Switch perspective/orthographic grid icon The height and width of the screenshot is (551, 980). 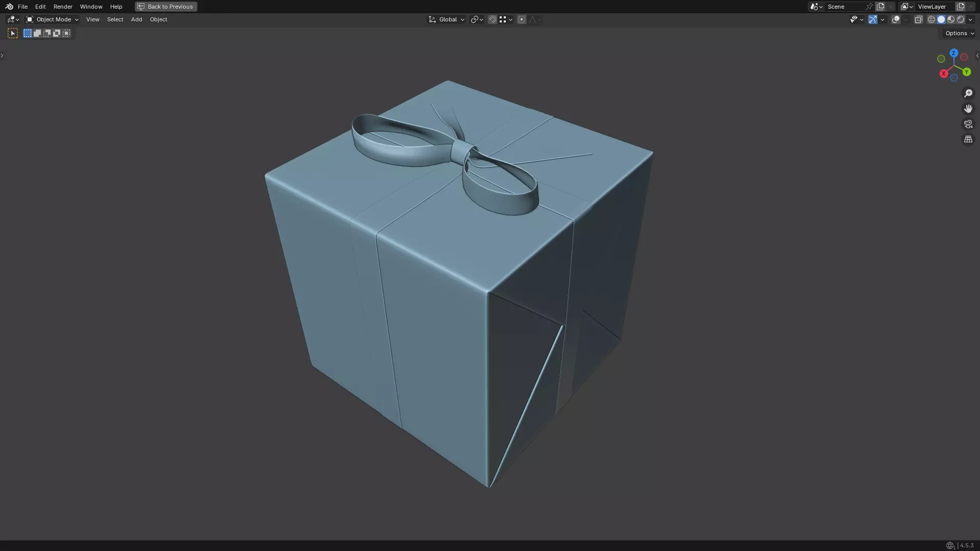pos(968,139)
